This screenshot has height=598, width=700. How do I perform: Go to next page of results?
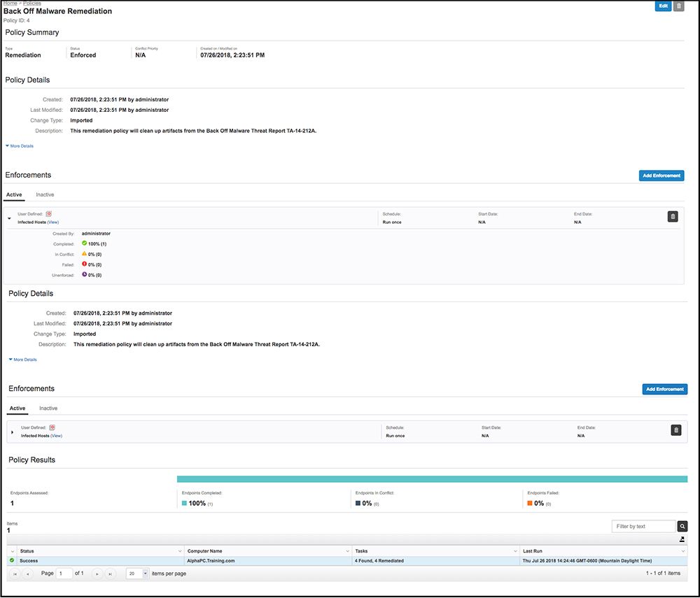pyautogui.click(x=97, y=574)
